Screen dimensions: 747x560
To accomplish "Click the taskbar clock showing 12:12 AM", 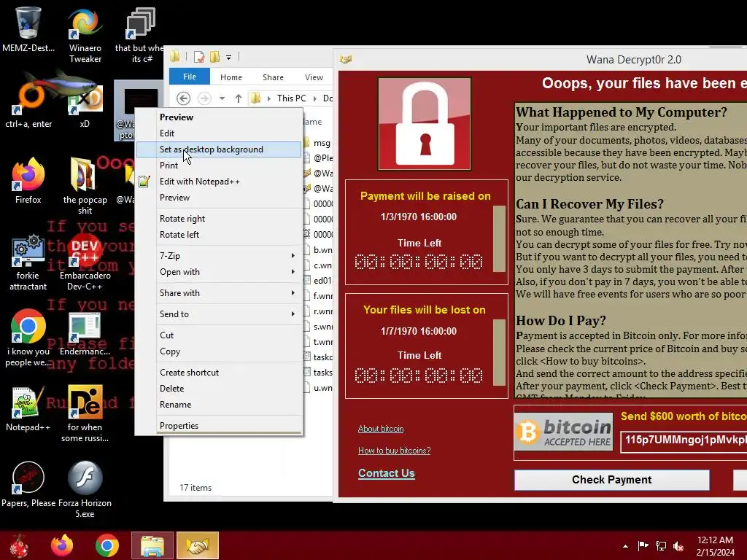I will (x=715, y=546).
